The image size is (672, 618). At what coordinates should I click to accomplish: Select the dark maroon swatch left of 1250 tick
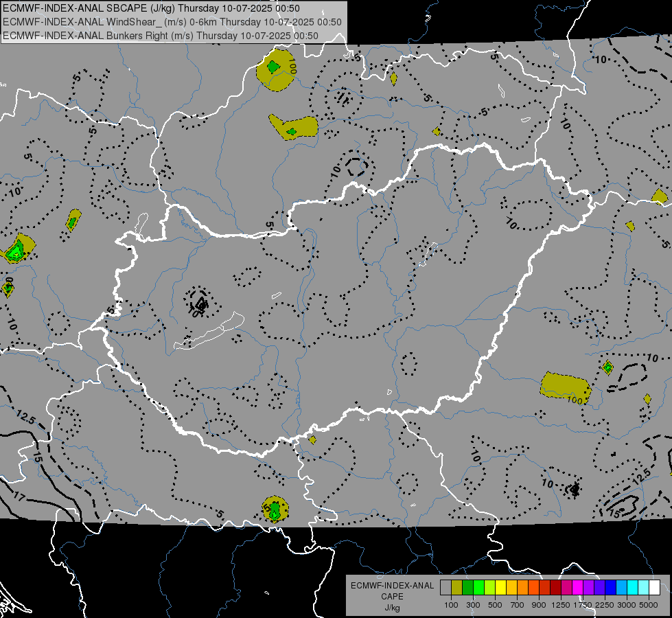pyautogui.click(x=556, y=587)
